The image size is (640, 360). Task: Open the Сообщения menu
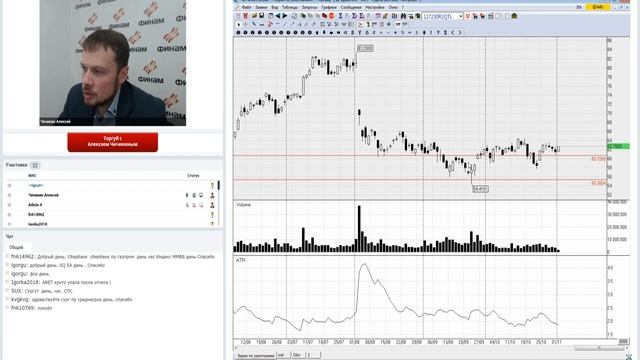pyautogui.click(x=351, y=7)
